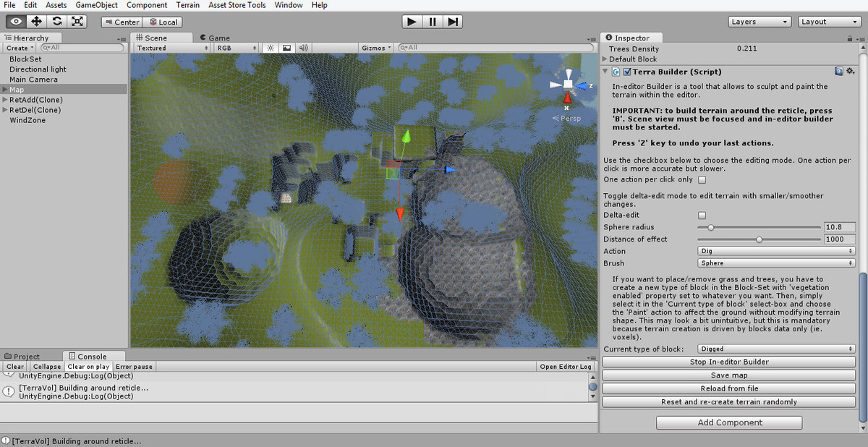Open Current type of block dropdown

[x=776, y=349]
